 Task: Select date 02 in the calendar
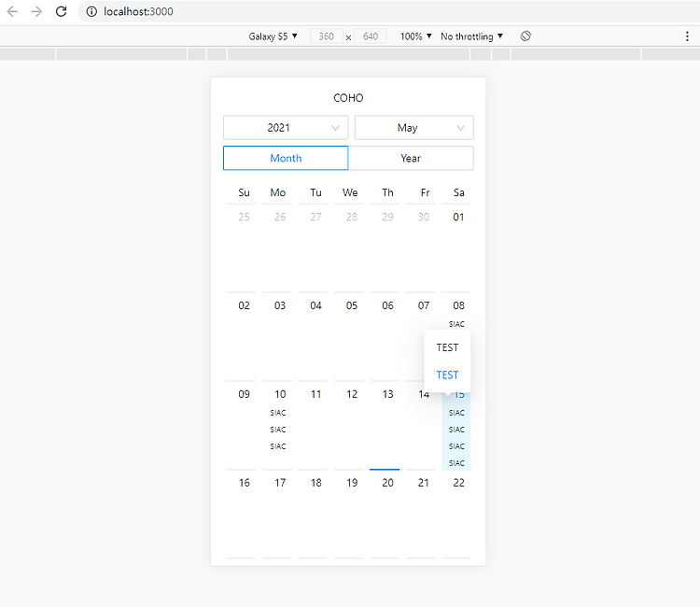coord(244,305)
